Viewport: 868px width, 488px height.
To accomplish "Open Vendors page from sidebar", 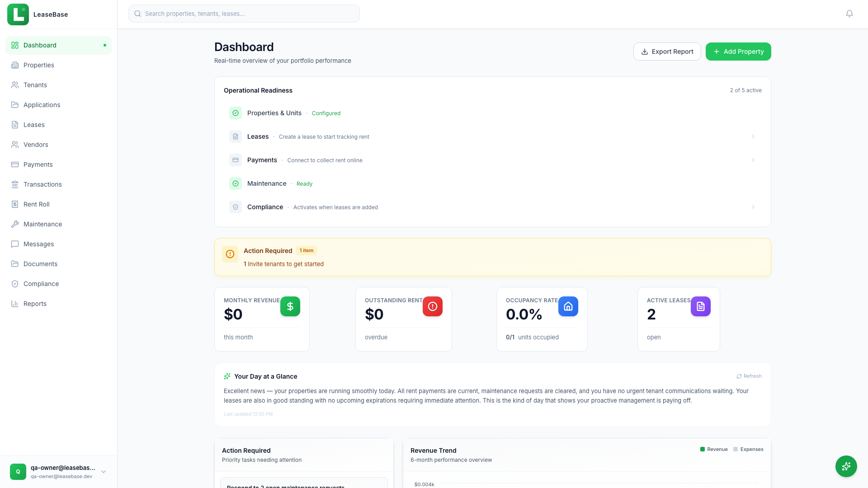I will coord(58,145).
